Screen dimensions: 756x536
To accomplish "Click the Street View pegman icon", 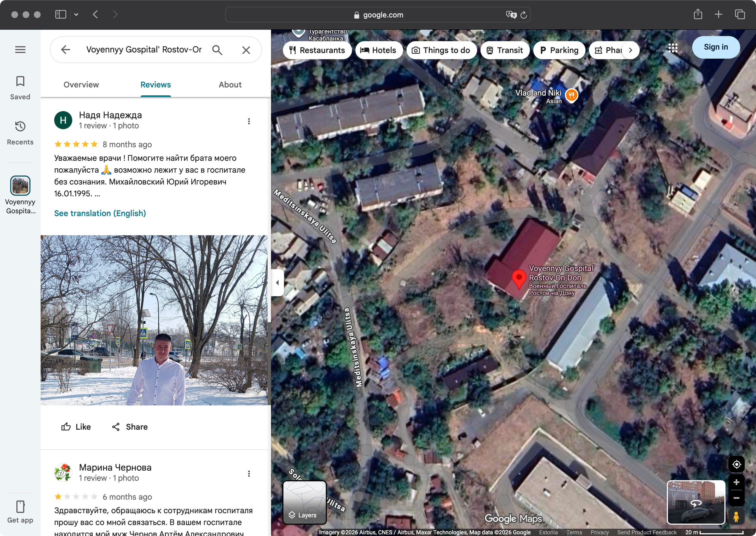I will (x=736, y=516).
